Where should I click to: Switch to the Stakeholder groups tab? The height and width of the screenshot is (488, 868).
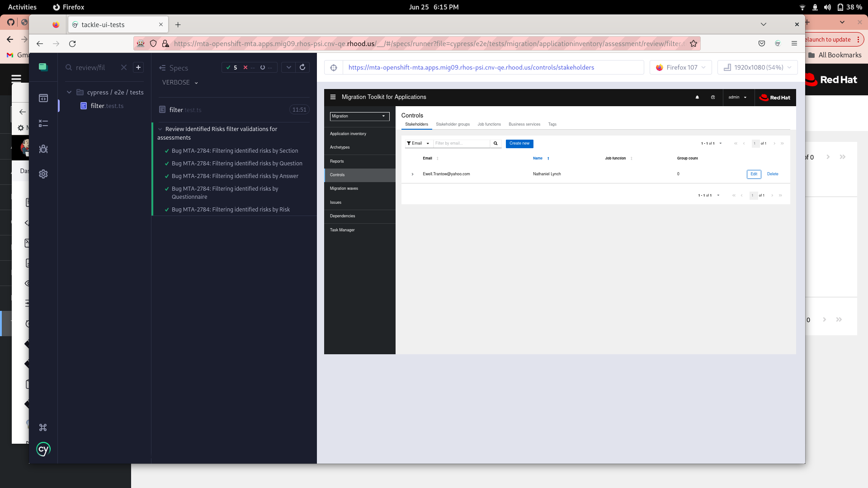(x=453, y=124)
